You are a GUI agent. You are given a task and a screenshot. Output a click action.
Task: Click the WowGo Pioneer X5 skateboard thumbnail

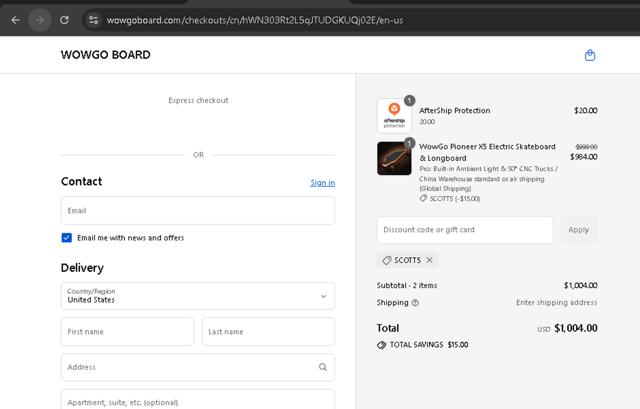point(394,158)
